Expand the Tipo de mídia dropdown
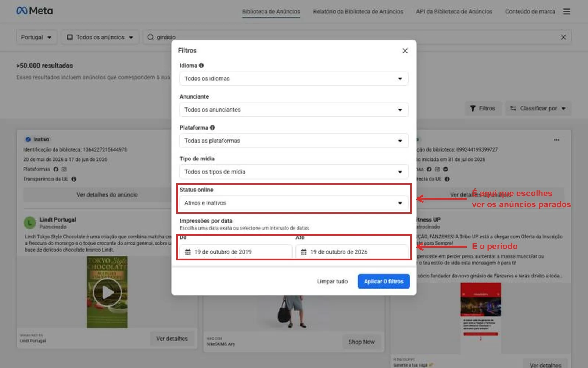 click(x=294, y=172)
